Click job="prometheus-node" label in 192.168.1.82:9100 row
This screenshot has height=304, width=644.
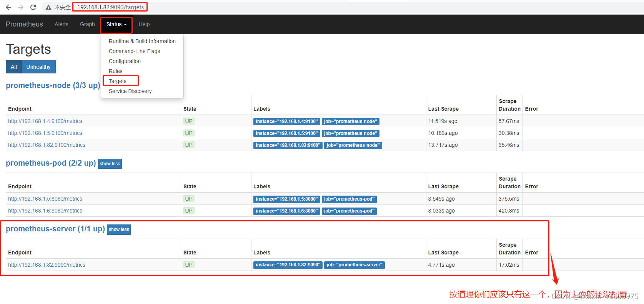[x=353, y=145]
